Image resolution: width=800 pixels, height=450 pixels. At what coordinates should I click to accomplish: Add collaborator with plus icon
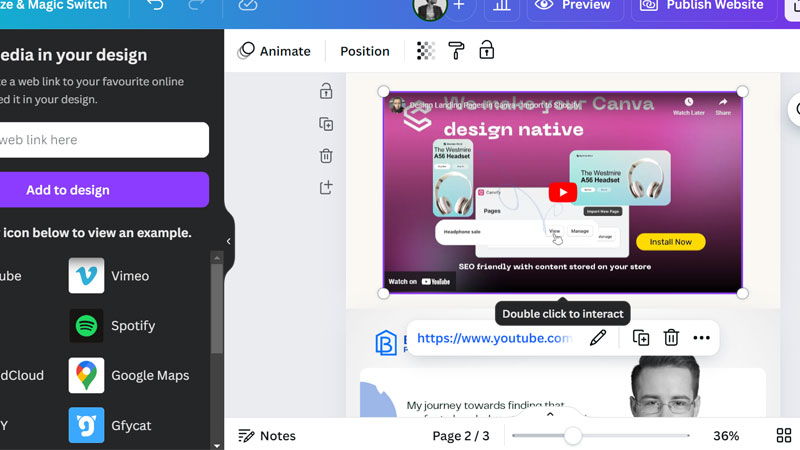459,6
